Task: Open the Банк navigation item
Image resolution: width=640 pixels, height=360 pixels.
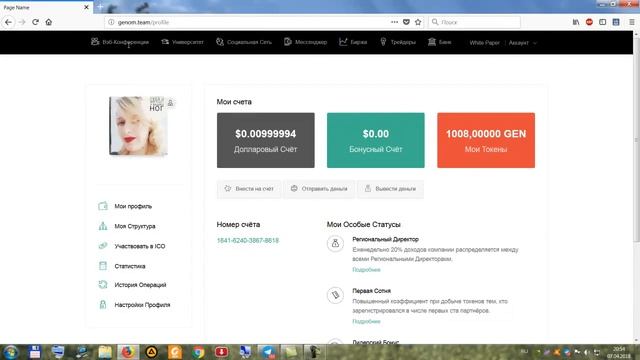Action: [440, 42]
